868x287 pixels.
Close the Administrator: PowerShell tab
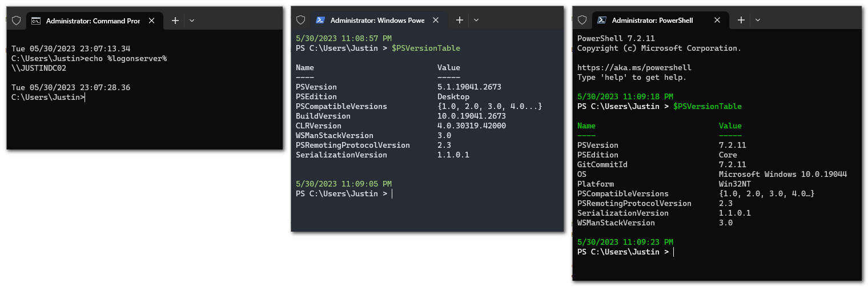click(718, 20)
